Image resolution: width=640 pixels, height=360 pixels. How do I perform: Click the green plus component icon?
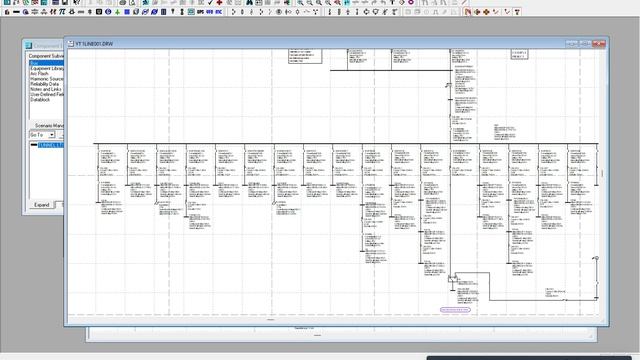tap(118, 12)
